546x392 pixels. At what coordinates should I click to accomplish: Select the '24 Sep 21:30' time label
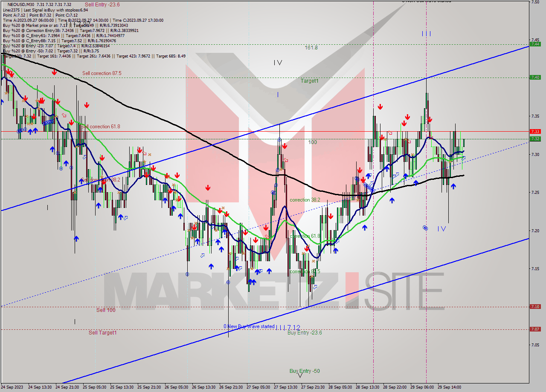[x=67, y=387]
